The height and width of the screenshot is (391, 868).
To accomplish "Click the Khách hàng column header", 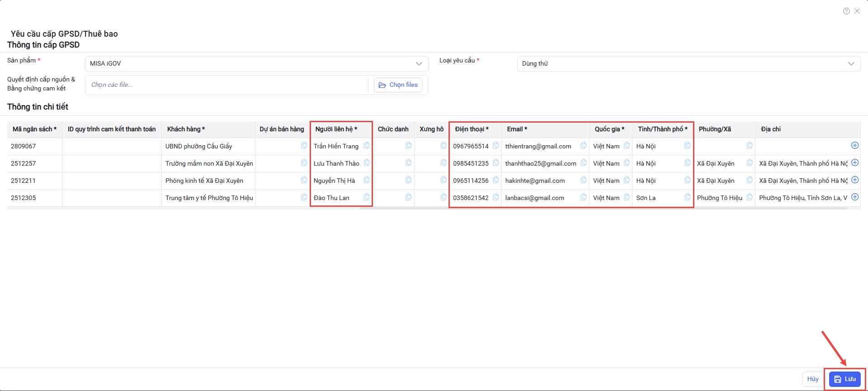I will click(x=186, y=129).
